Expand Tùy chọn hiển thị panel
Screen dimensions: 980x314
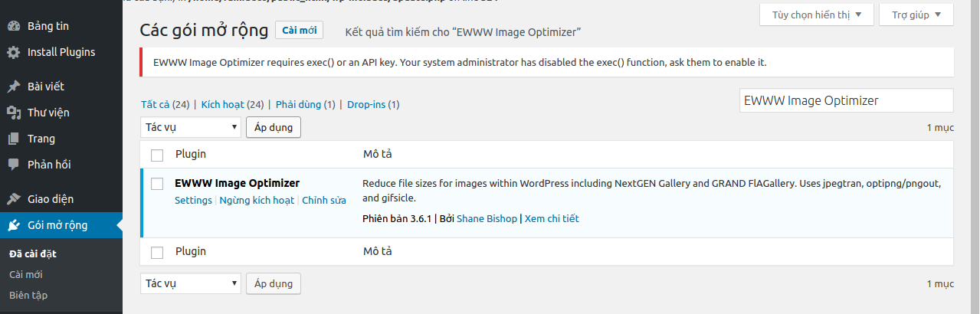[x=817, y=15]
